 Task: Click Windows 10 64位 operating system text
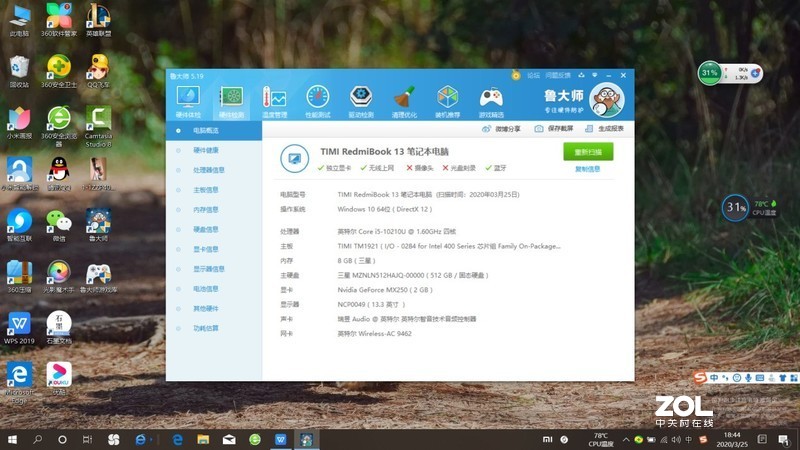coord(385,209)
